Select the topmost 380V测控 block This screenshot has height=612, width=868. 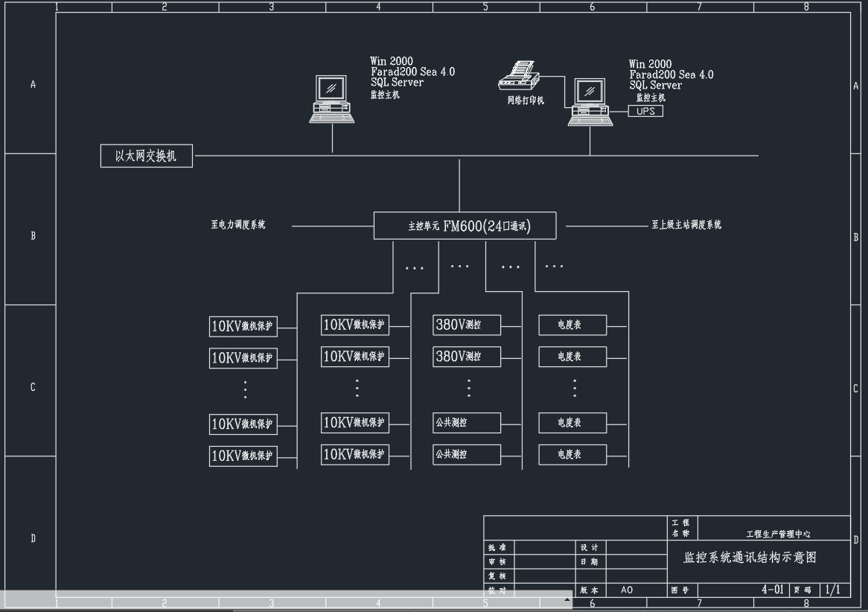[467, 325]
